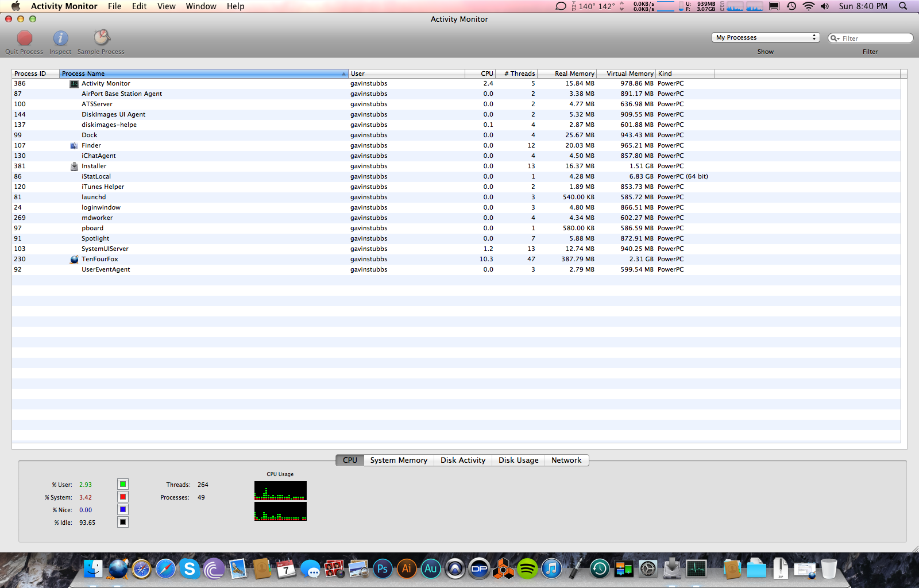Viewport: 919px width, 588px height.
Task: Click the black % Idle color swatch
Action: [123, 523]
